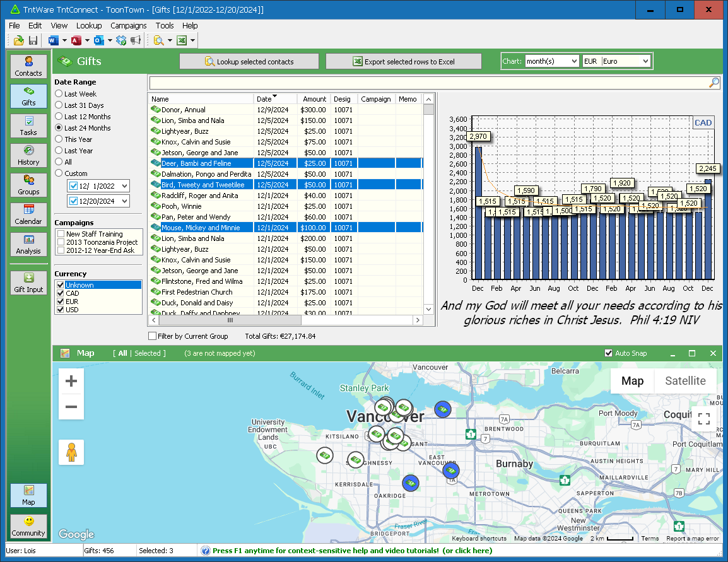
Task: Zoom in on the map
Action: 71,382
